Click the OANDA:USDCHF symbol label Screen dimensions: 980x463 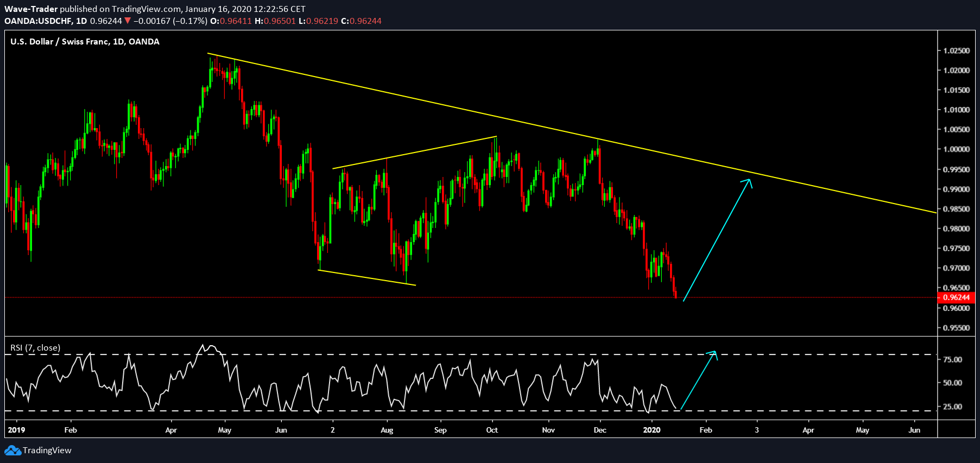click(x=38, y=21)
